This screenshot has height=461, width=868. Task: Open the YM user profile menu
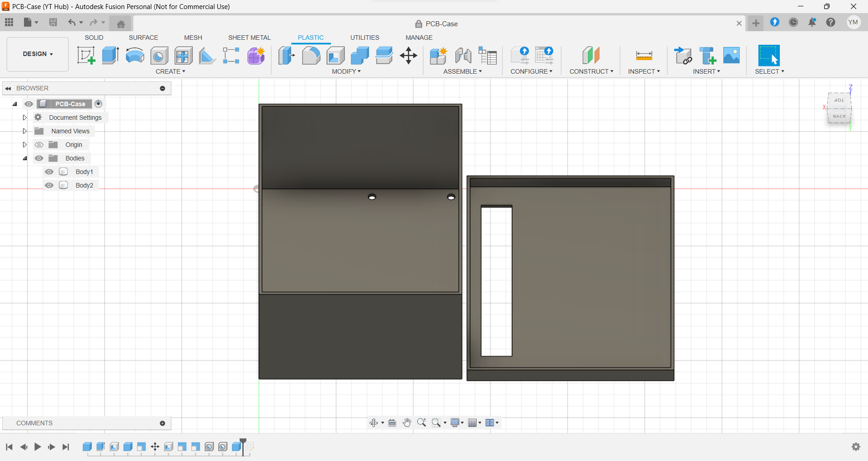853,22
